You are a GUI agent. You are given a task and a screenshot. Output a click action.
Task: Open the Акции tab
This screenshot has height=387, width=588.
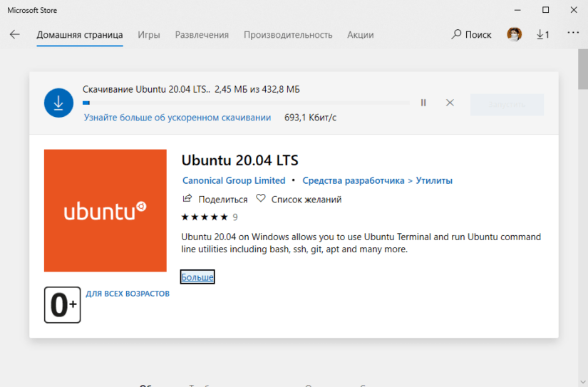pos(361,35)
